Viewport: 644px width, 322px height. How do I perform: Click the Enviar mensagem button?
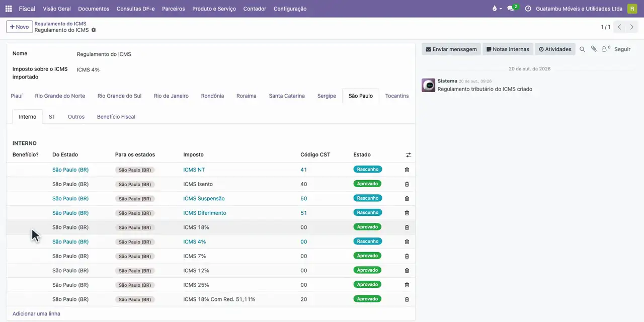[451, 49]
